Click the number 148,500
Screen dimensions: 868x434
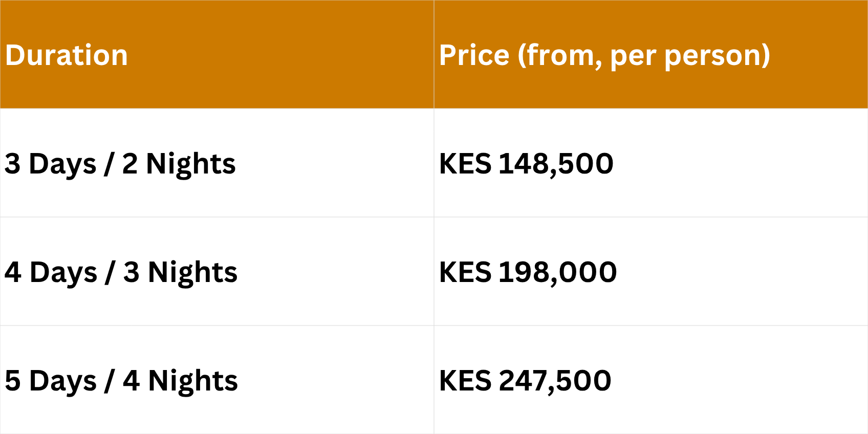tap(556, 164)
